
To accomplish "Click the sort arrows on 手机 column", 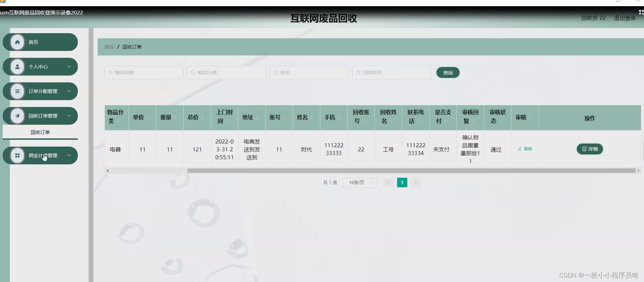I will [x=339, y=117].
